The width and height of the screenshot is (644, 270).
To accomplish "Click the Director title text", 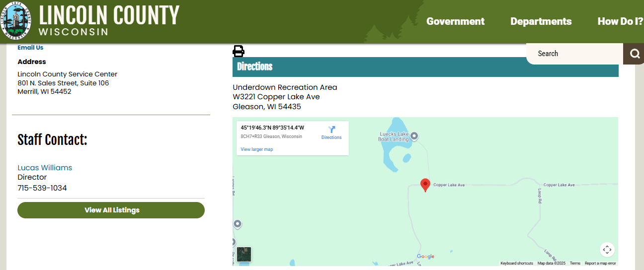I will (x=32, y=177).
